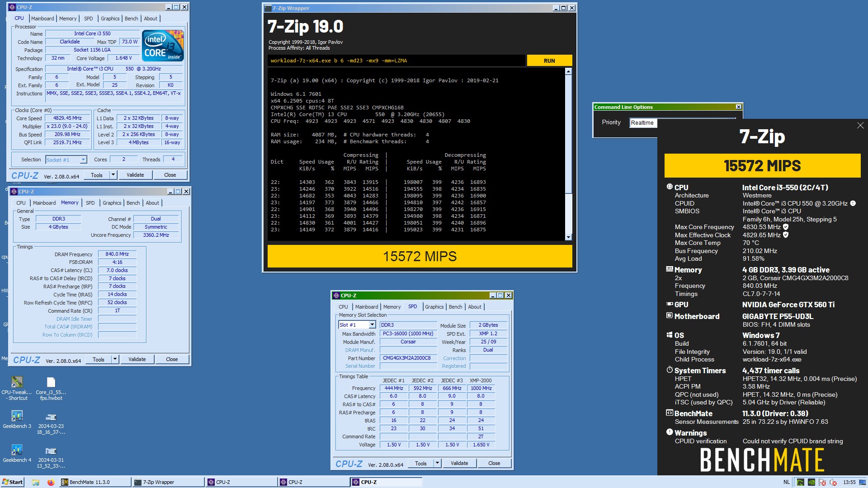Click the CPU section chip icon in BenchMate

[670, 187]
